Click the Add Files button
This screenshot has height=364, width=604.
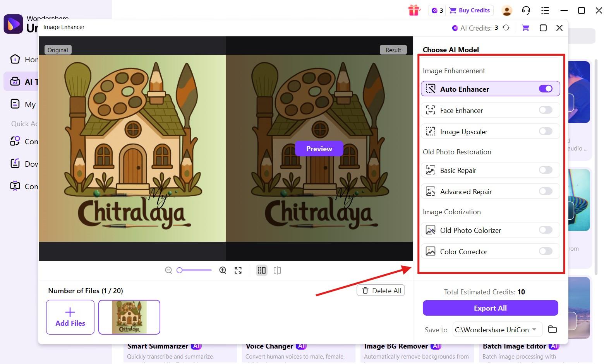(70, 317)
